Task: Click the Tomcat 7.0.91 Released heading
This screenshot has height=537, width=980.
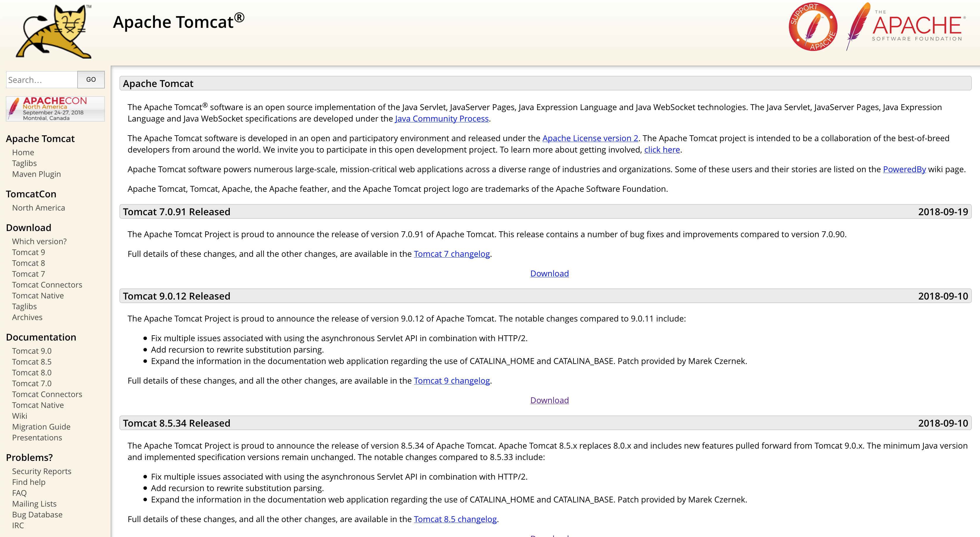Action: [x=177, y=212]
